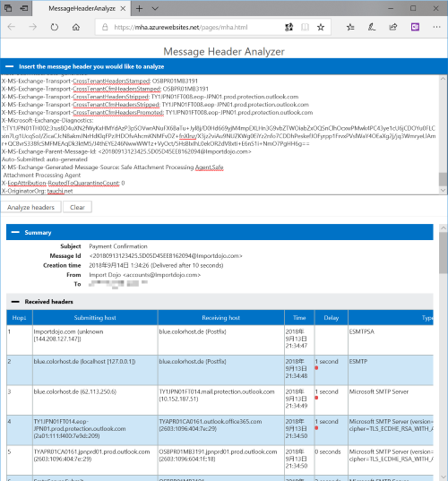Click hop 2 delay bar indicator
The height and width of the screenshot is (481, 448).
pyautogui.click(x=316, y=368)
